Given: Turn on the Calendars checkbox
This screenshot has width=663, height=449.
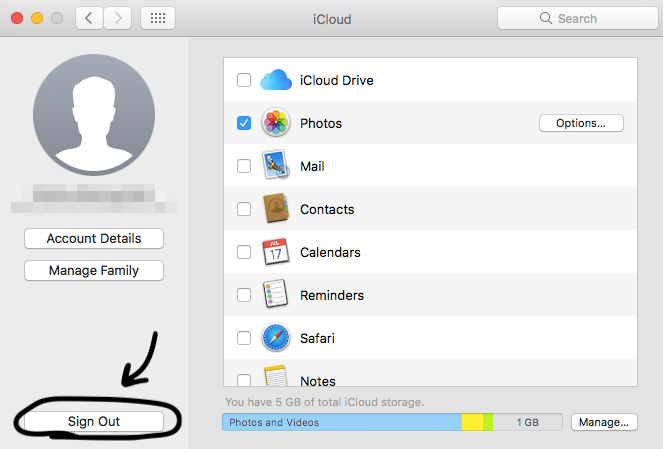Looking at the screenshot, I should tap(244, 252).
